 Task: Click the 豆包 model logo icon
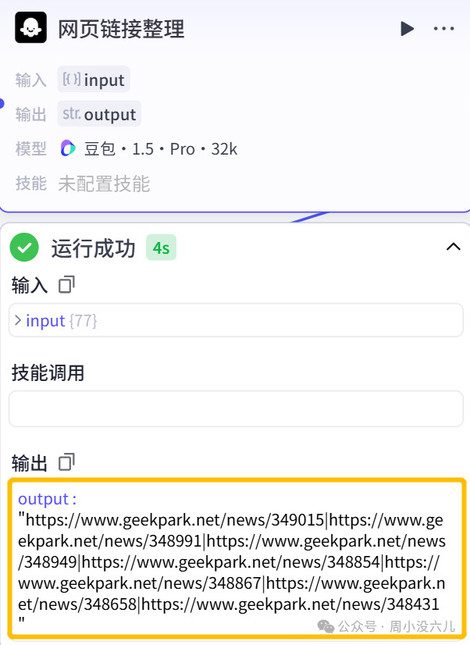[68, 148]
